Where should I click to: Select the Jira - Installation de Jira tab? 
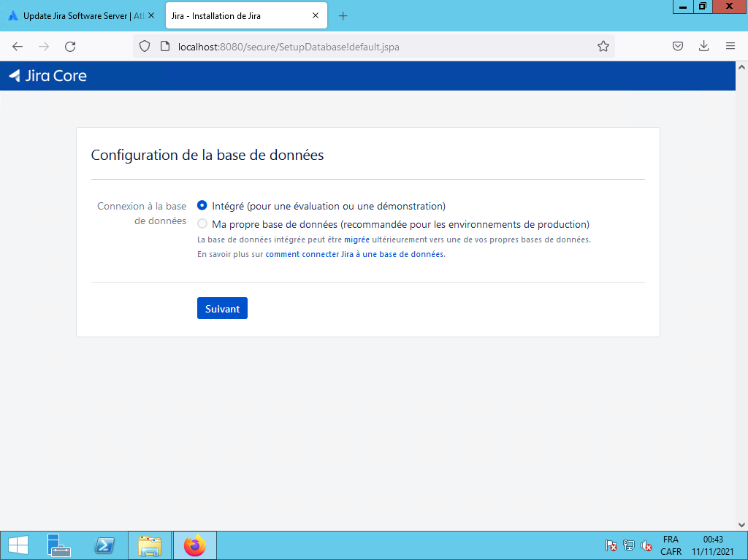pyautogui.click(x=246, y=16)
